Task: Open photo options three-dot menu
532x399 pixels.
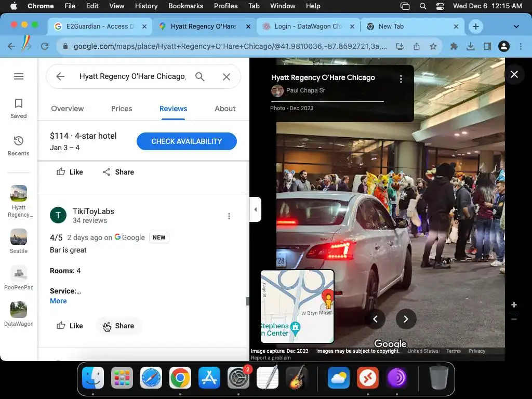Action: click(x=401, y=79)
